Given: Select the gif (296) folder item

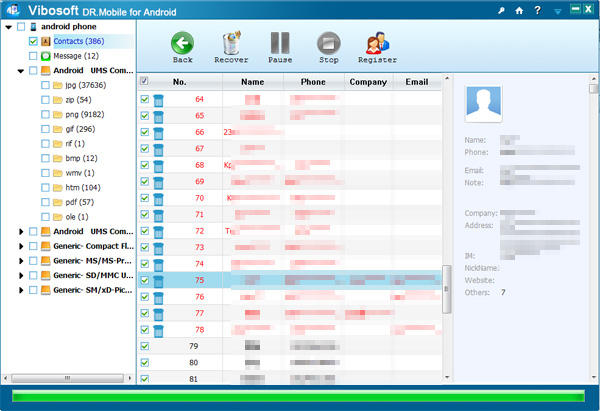Looking at the screenshot, I should [80, 129].
